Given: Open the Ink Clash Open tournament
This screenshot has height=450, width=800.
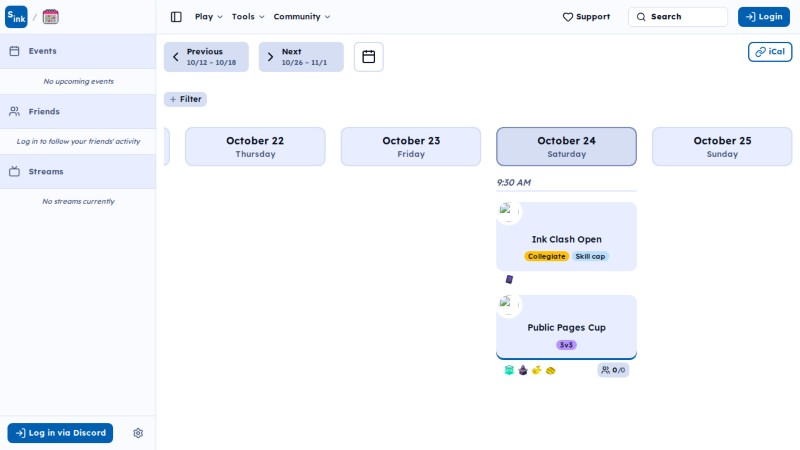Looking at the screenshot, I should (x=566, y=239).
